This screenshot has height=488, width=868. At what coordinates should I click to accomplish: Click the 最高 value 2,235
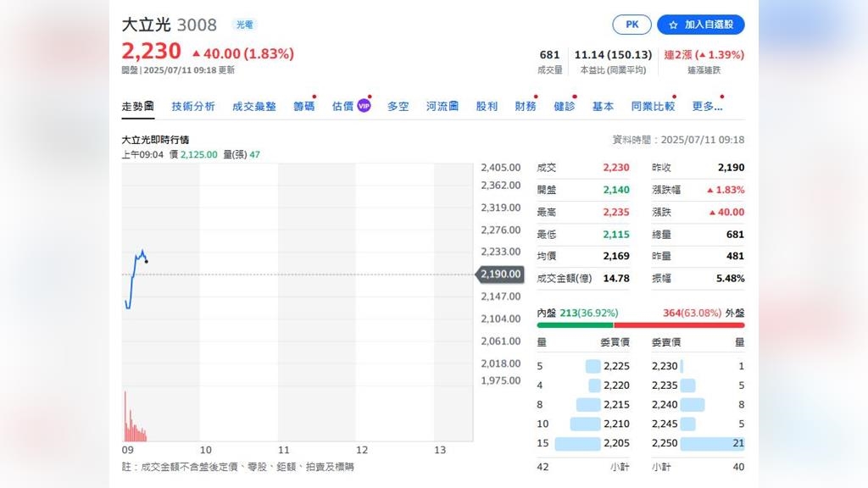click(x=616, y=212)
